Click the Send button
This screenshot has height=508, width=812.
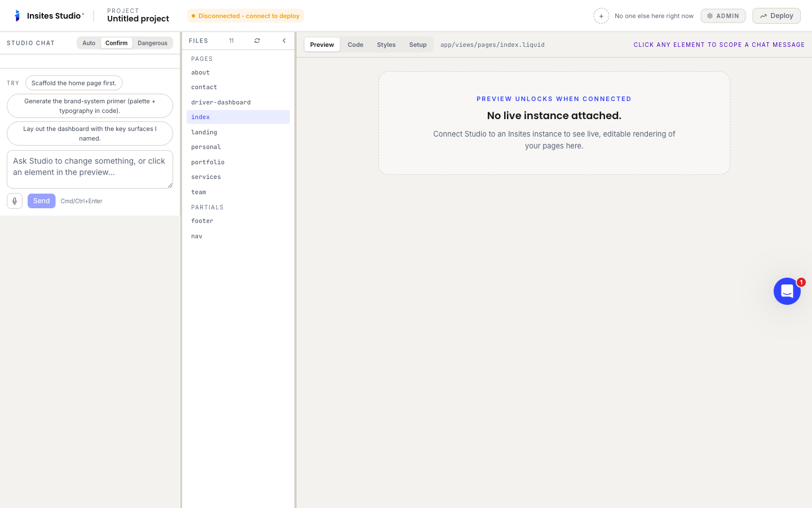click(x=42, y=201)
